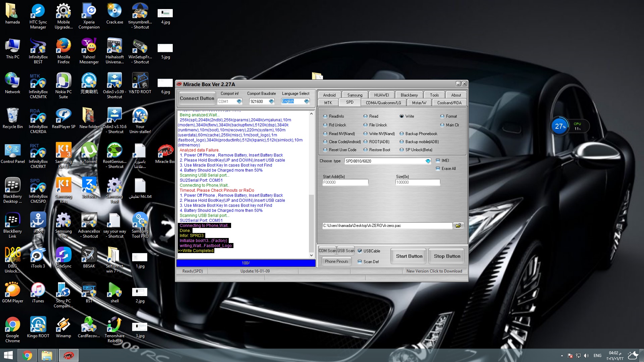Open the Miracle Box desktop shortcut

165,153
